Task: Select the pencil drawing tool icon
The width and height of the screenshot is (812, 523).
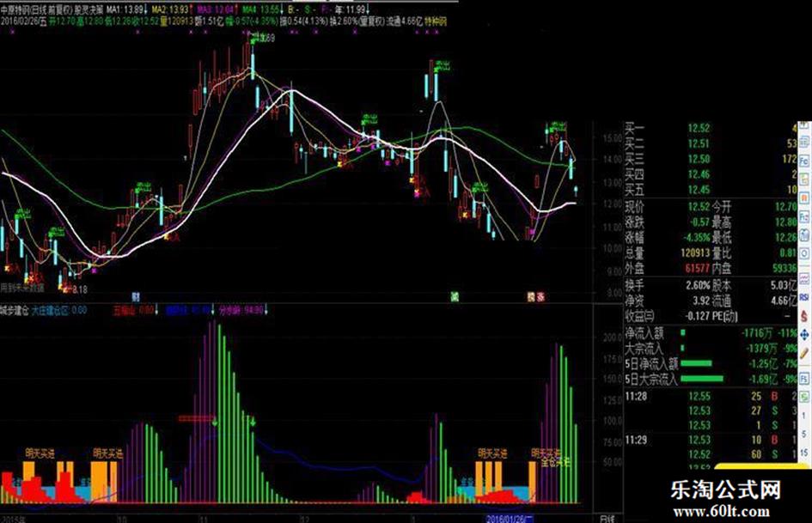Action: pos(804,353)
